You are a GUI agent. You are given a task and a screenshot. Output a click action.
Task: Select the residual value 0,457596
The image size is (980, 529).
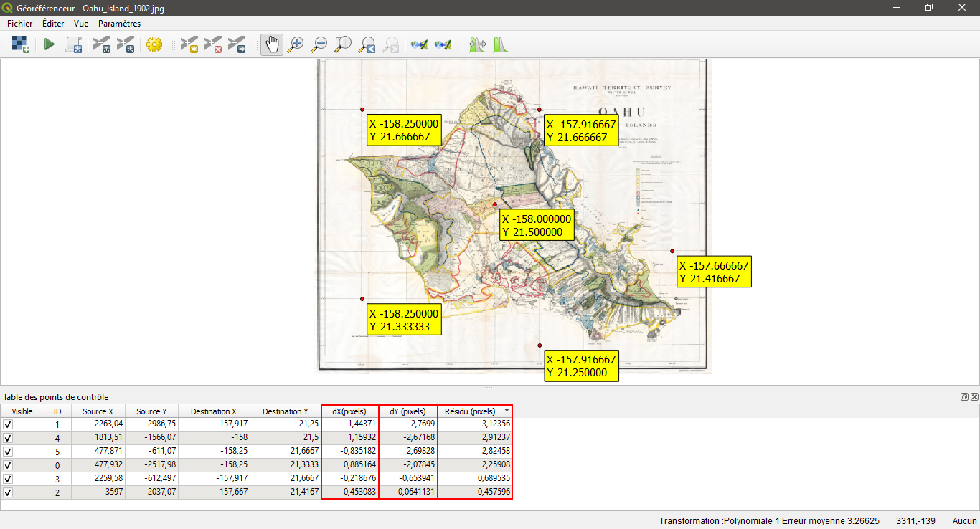coord(475,492)
